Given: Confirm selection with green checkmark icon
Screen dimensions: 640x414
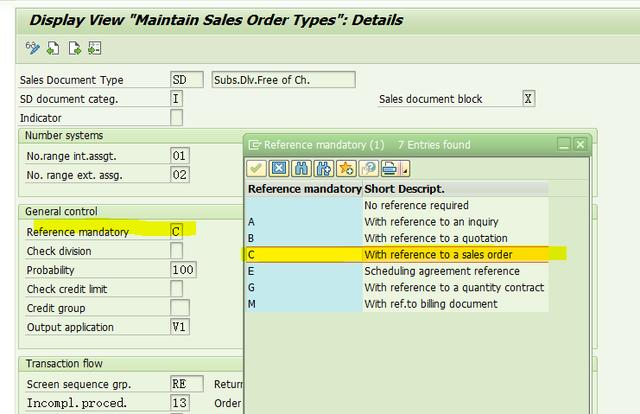Looking at the screenshot, I should [x=257, y=168].
